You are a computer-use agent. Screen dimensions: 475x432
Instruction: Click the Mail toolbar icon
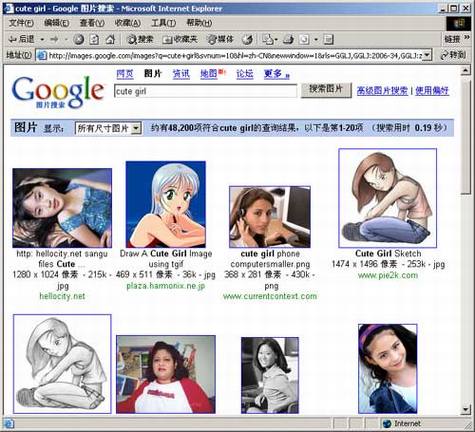(267, 40)
